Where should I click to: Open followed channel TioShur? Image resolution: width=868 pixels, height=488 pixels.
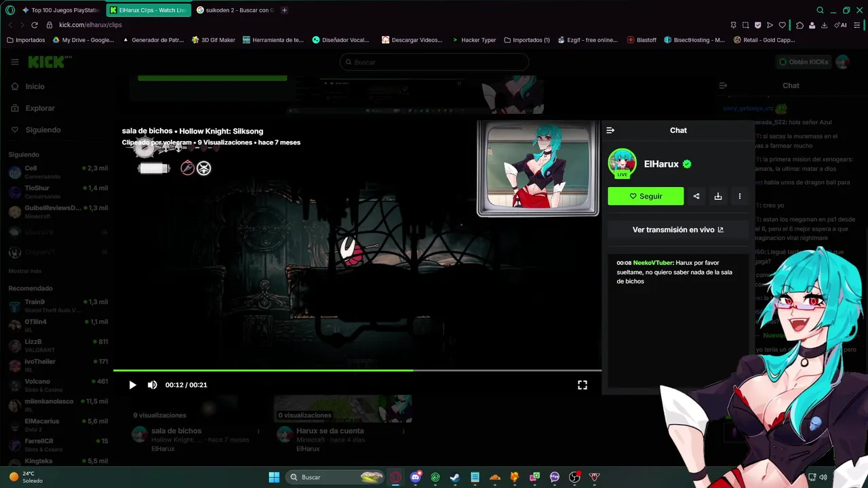(58, 192)
